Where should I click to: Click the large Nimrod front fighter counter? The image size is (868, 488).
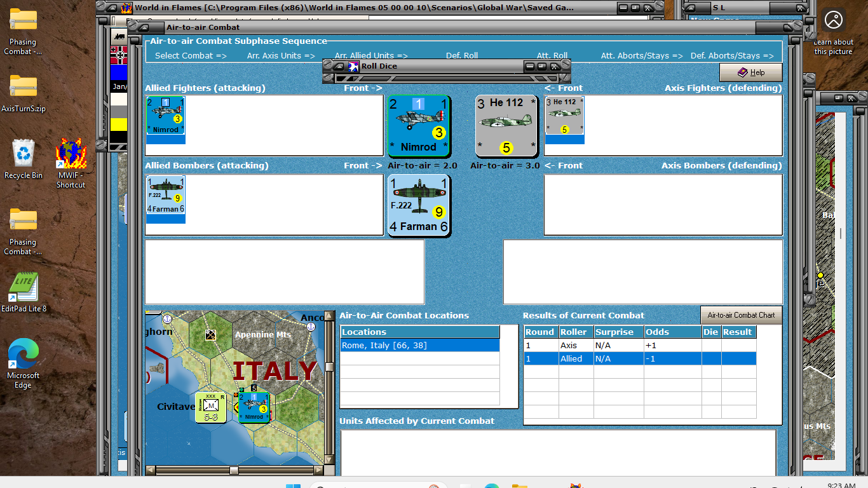click(x=419, y=126)
